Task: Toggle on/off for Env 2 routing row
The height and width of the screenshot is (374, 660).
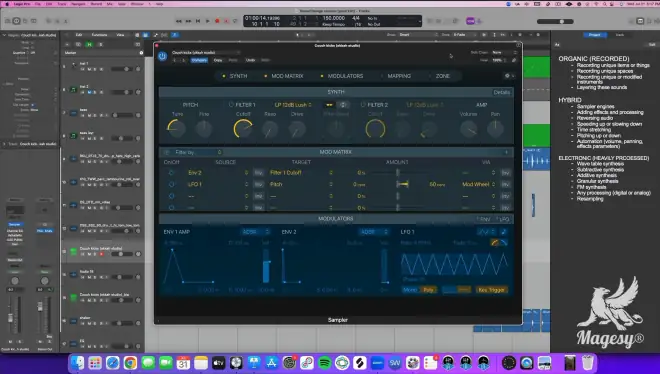Action: click(171, 173)
